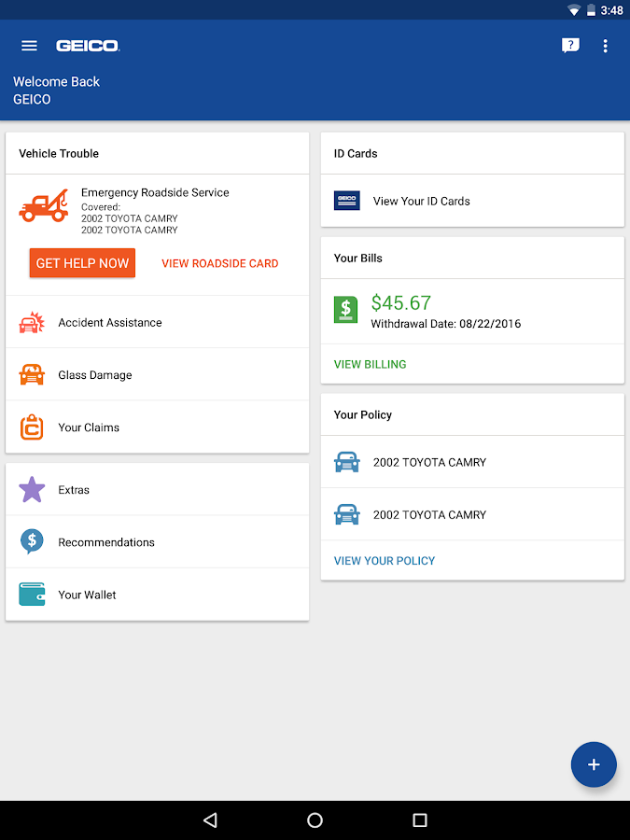Tap Emergency Roadside Service heading
630x840 pixels.
155,192
